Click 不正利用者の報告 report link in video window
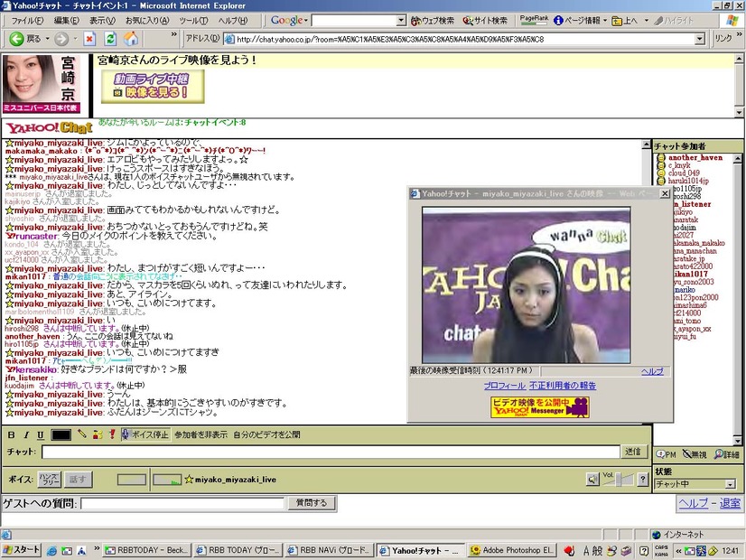 [x=563, y=386]
